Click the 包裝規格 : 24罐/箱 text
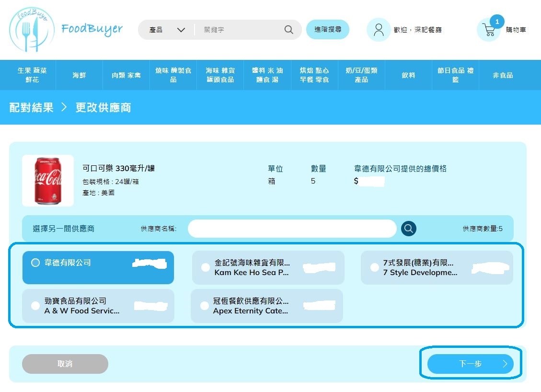 (x=110, y=182)
